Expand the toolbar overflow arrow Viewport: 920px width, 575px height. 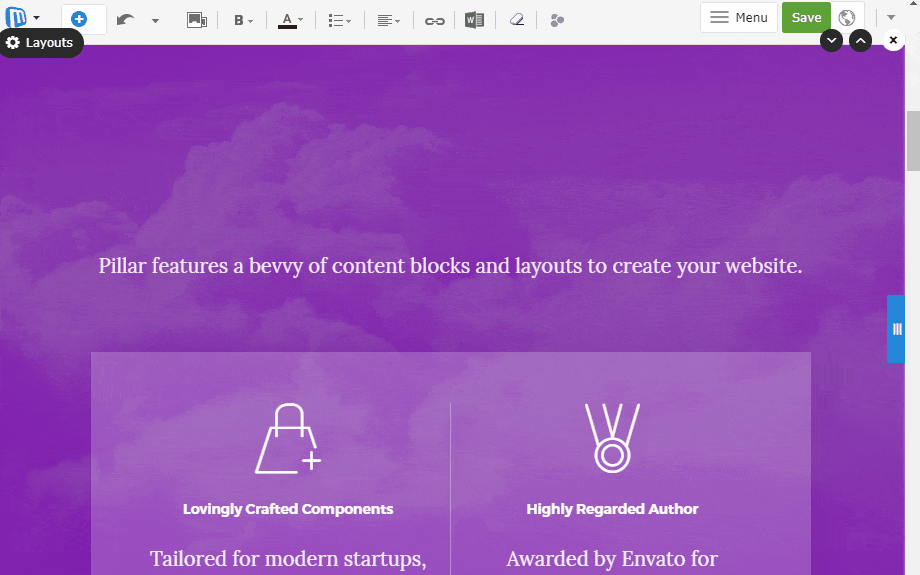[x=891, y=18]
